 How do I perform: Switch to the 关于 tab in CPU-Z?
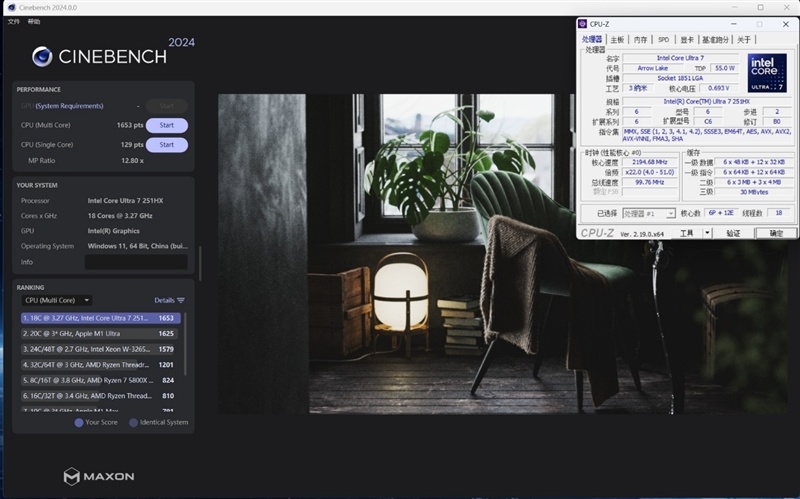pyautogui.click(x=744, y=39)
